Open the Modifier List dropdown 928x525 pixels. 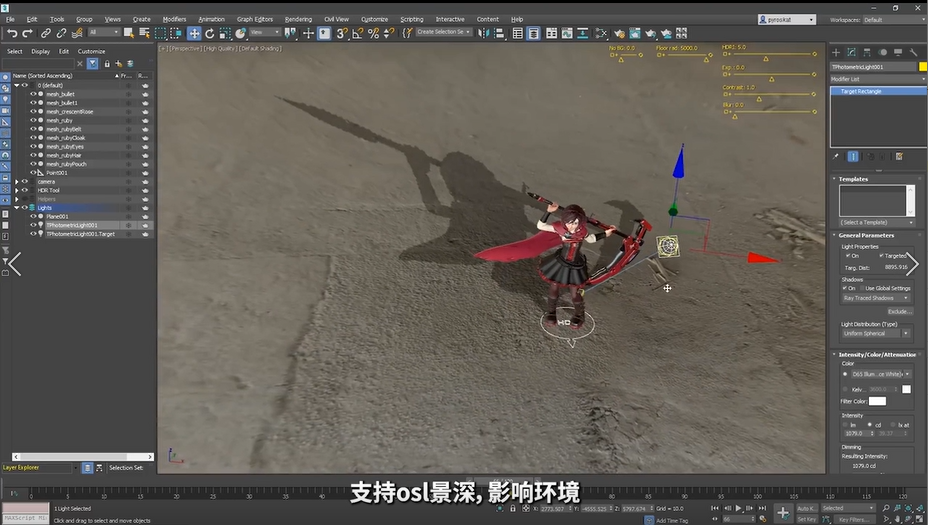pyautogui.click(x=878, y=79)
